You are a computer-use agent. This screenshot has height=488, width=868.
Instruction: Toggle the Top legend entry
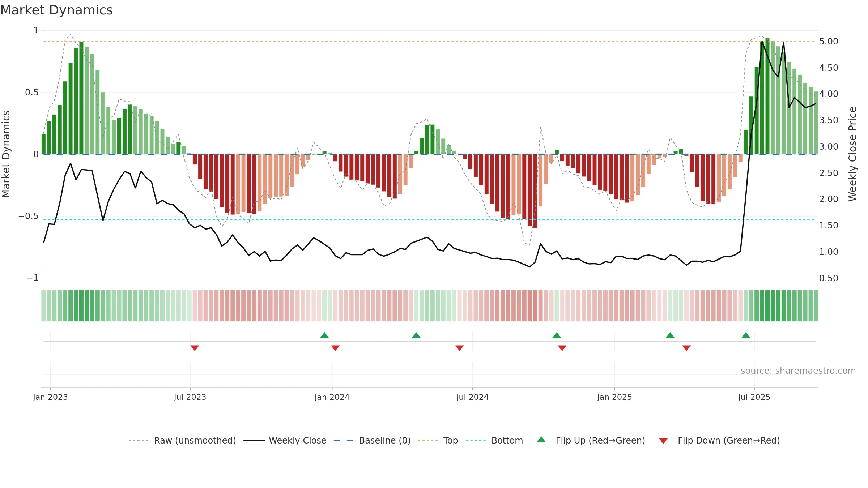pyautogui.click(x=438, y=440)
